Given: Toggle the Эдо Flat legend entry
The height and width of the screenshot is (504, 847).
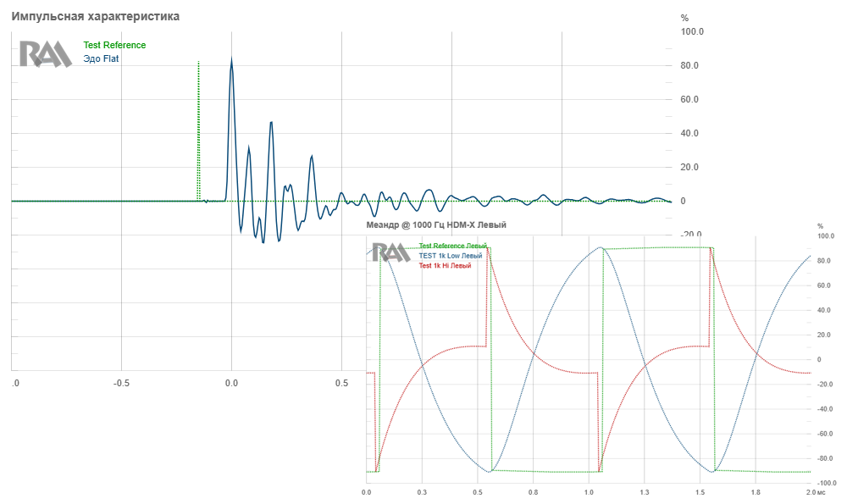Looking at the screenshot, I should pyautogui.click(x=101, y=59).
